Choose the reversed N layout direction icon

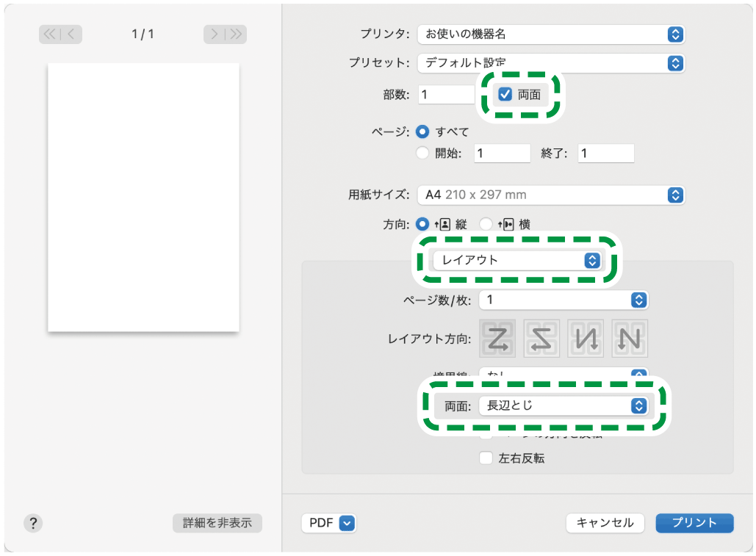630,339
